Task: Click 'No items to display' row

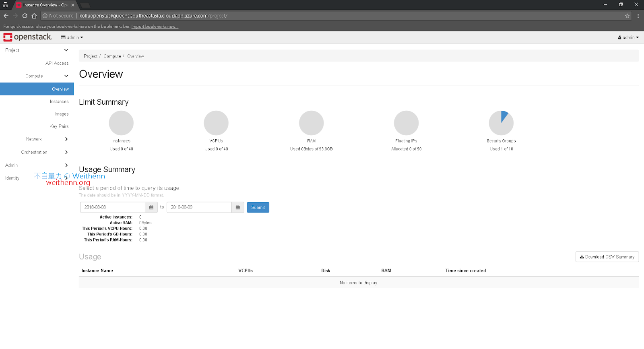Action: click(x=359, y=283)
